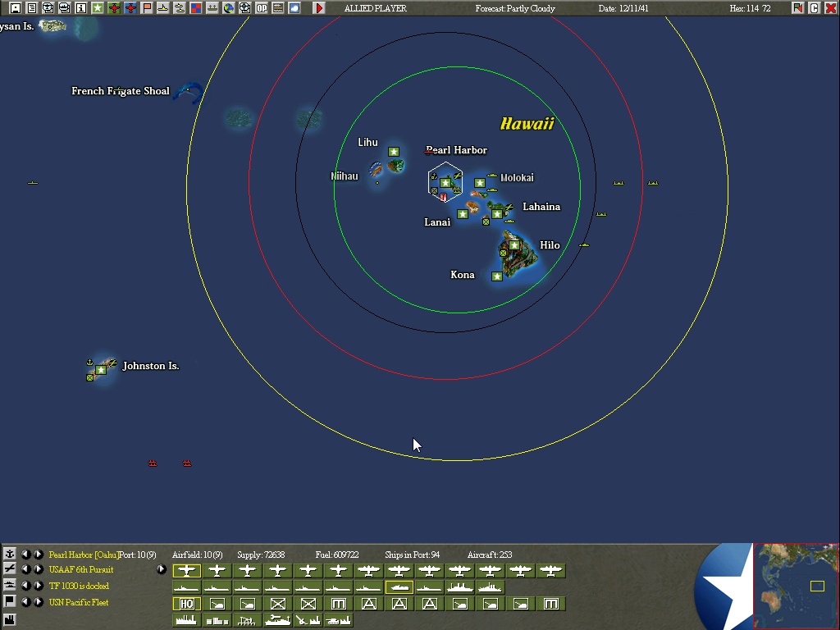Open the document report list icon
The image size is (840, 630).
[x=32, y=8]
